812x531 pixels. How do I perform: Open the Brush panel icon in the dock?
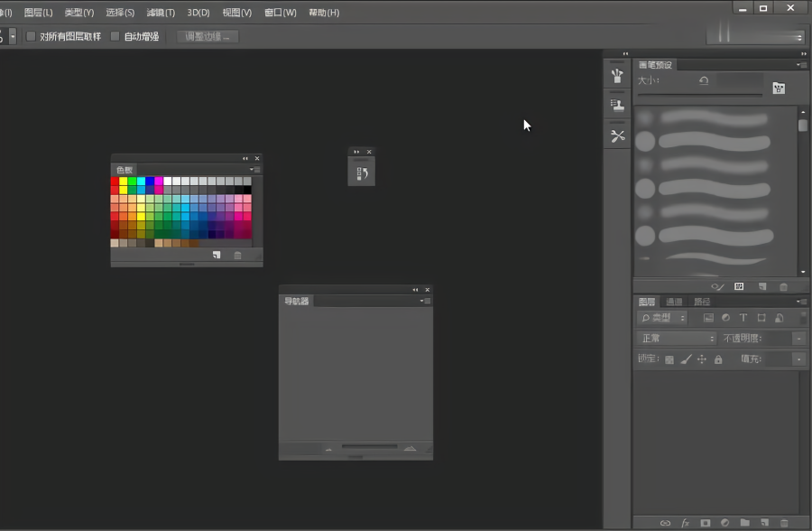coord(617,76)
